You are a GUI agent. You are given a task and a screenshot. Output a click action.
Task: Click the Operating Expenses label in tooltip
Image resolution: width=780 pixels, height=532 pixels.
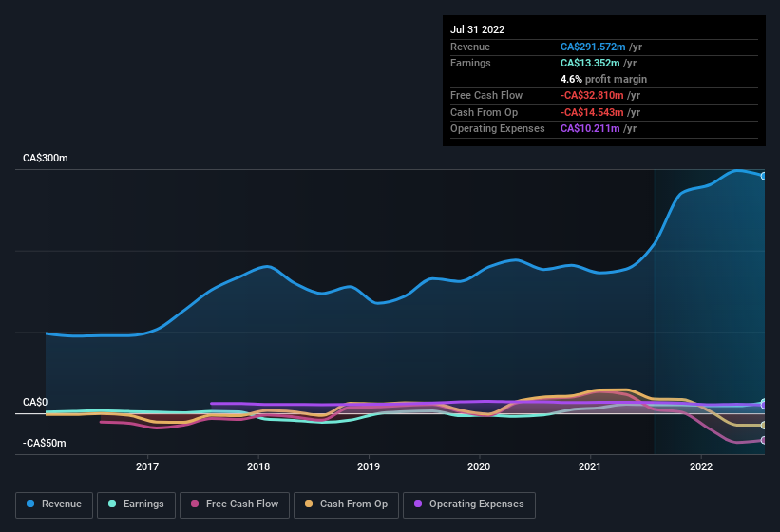click(498, 129)
